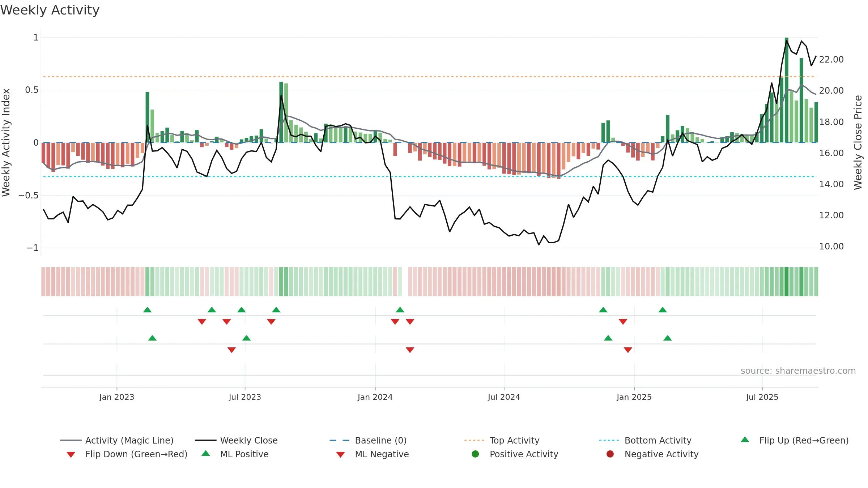Image resolution: width=868 pixels, height=488 pixels.
Task: Toggle Flip Down (Green→Red) in the legend
Action: (127, 454)
